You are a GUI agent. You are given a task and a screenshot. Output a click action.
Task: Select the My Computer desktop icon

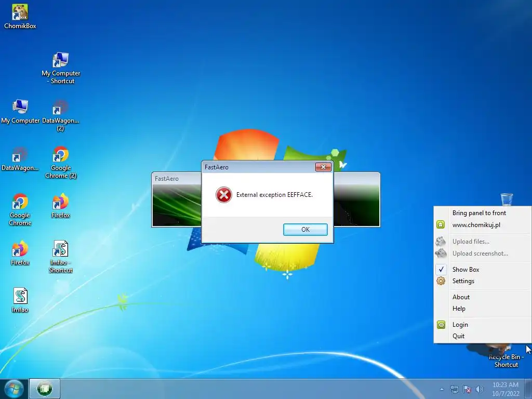point(20,111)
